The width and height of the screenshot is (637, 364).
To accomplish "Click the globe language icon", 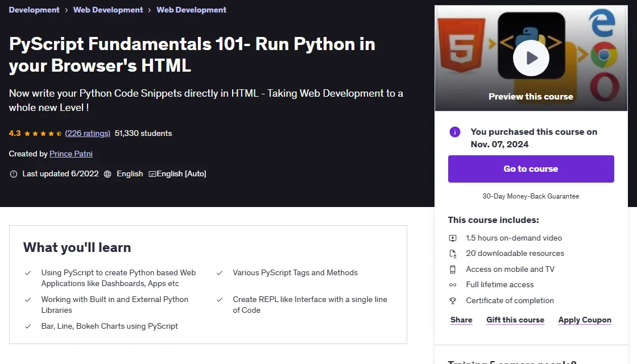I will coord(107,174).
